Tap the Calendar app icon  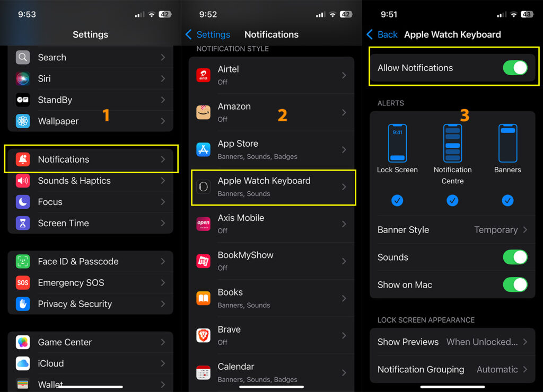click(x=203, y=372)
